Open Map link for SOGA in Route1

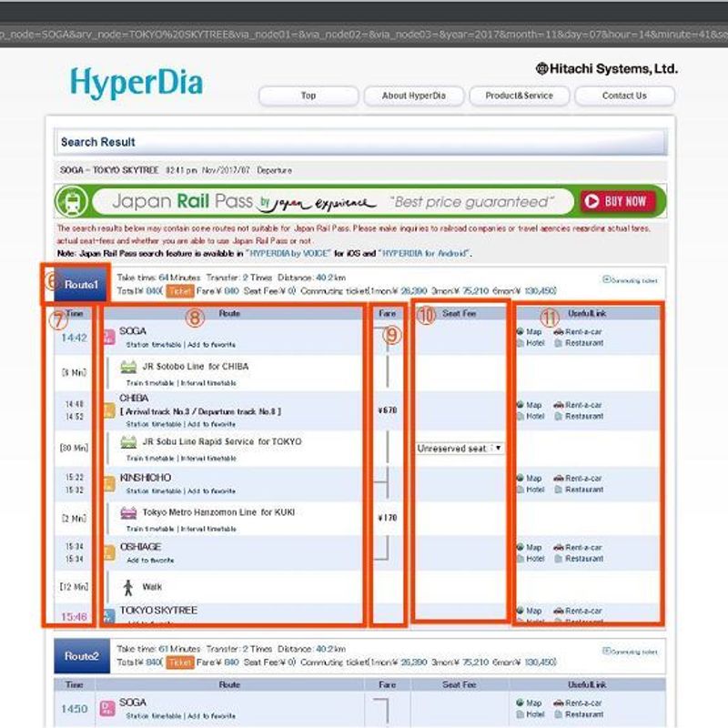click(x=530, y=332)
